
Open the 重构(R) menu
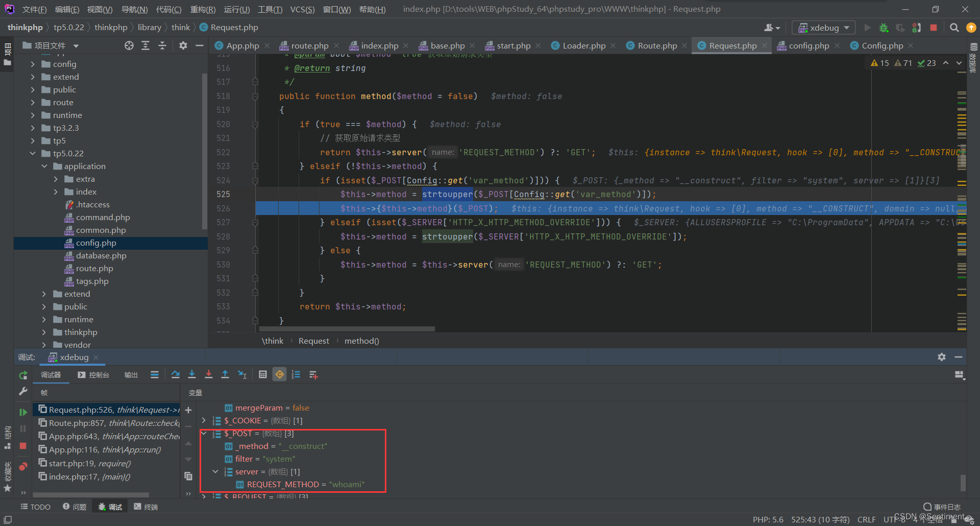coord(203,9)
